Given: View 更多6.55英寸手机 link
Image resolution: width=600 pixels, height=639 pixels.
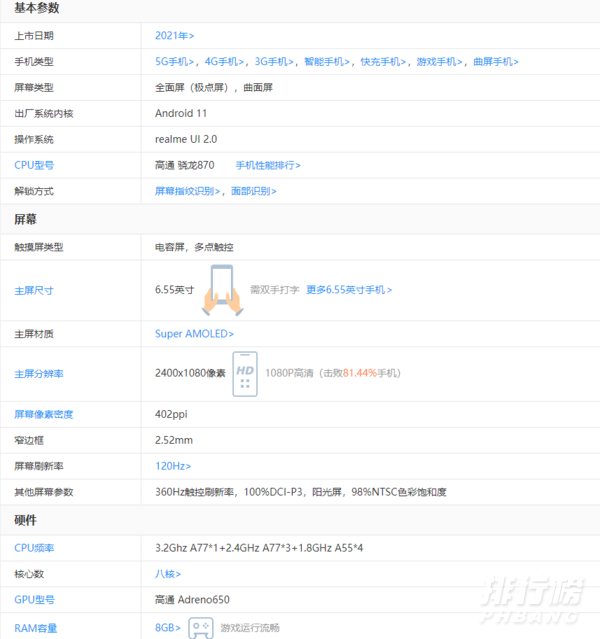Looking at the screenshot, I should [349, 290].
